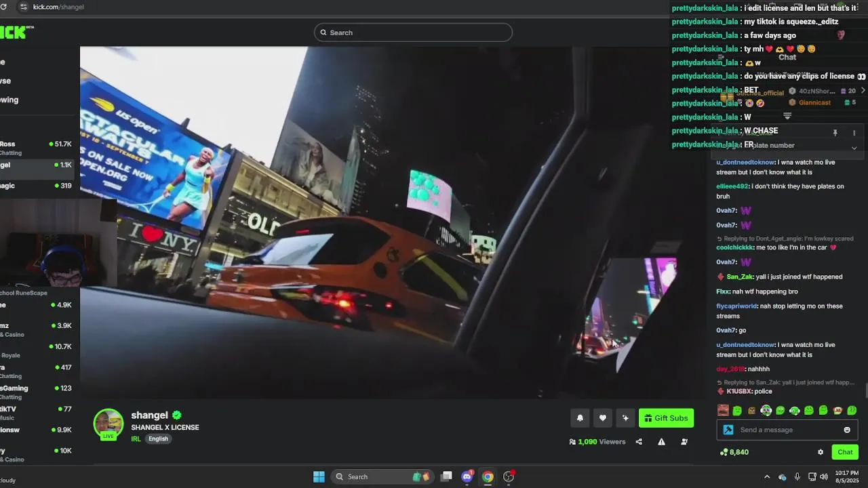Viewport: 868px width, 488px height.
Task: Click the share stream icon
Action: coord(639,442)
